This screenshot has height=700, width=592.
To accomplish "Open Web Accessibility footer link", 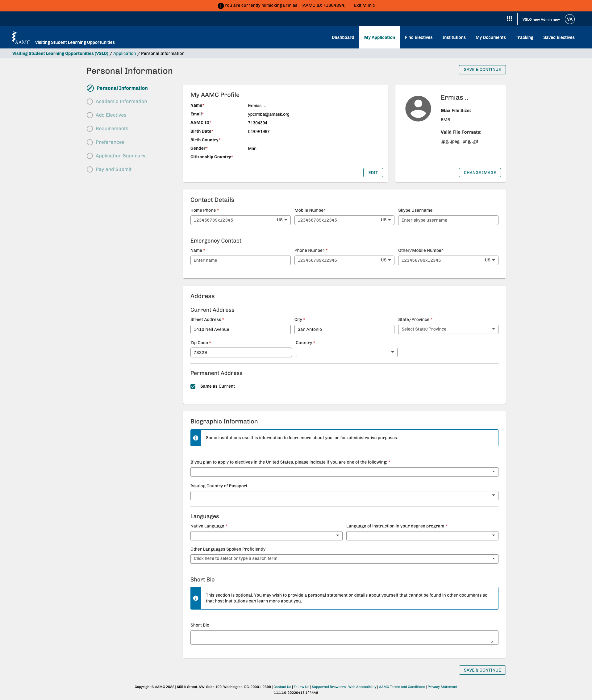I will click(362, 687).
